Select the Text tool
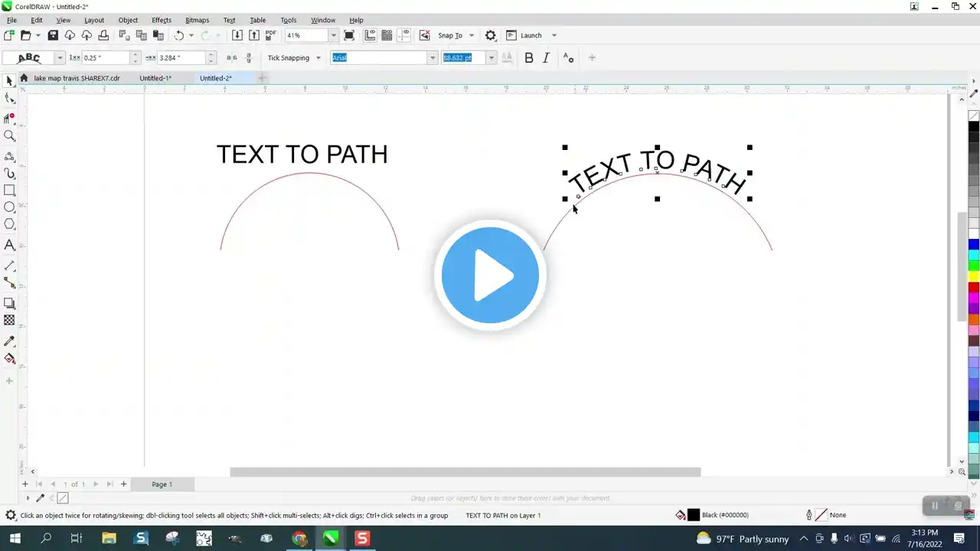Viewport: 980px width, 551px height. 9,245
